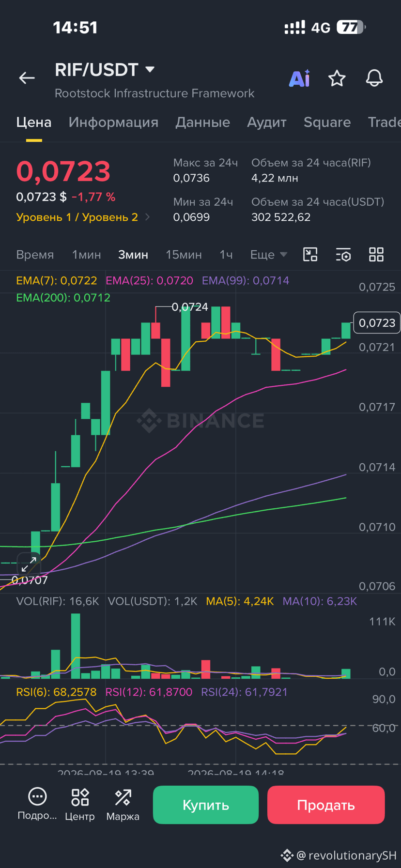Tap the 0,0724 high price marker
Viewport: 401px width, 868px height.
[190, 307]
